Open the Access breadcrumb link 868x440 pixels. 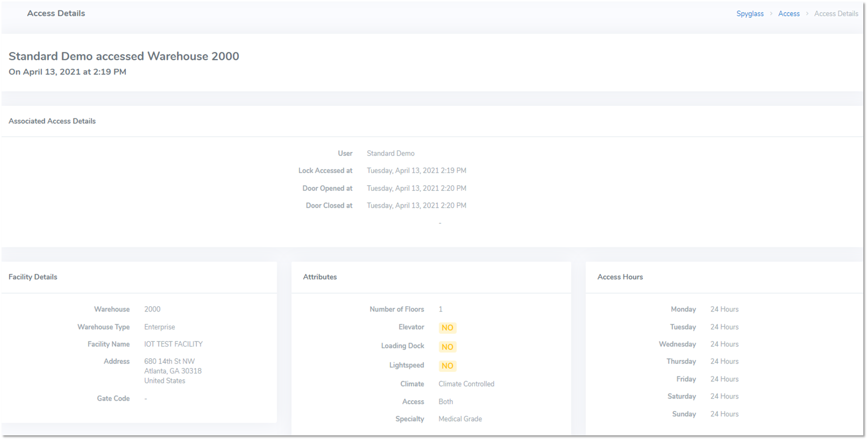788,14
